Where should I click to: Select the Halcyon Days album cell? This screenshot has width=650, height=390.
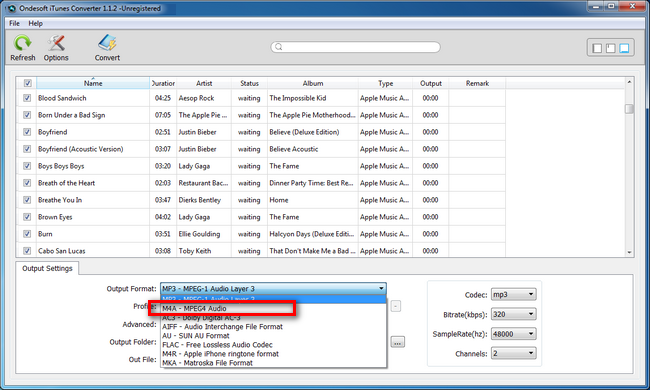click(x=312, y=234)
